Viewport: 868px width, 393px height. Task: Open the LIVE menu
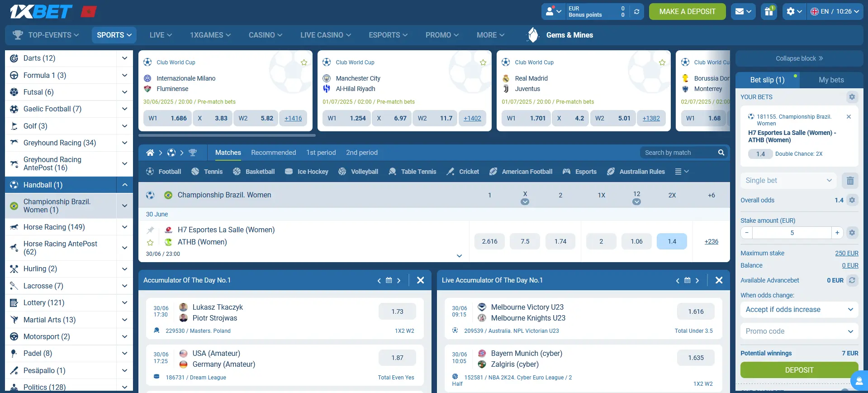coord(161,35)
